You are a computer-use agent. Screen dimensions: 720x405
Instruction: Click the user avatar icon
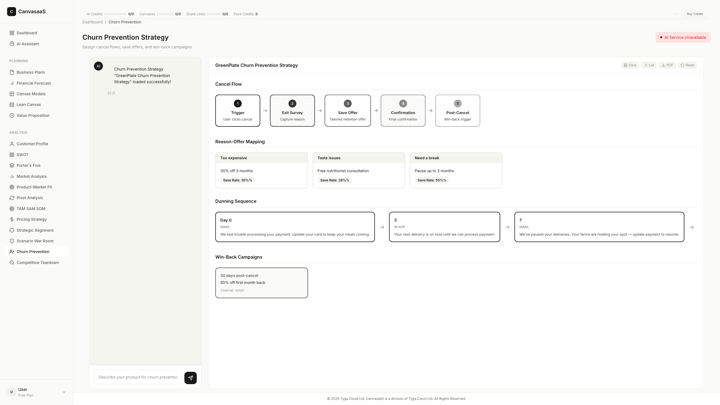pyautogui.click(x=11, y=392)
